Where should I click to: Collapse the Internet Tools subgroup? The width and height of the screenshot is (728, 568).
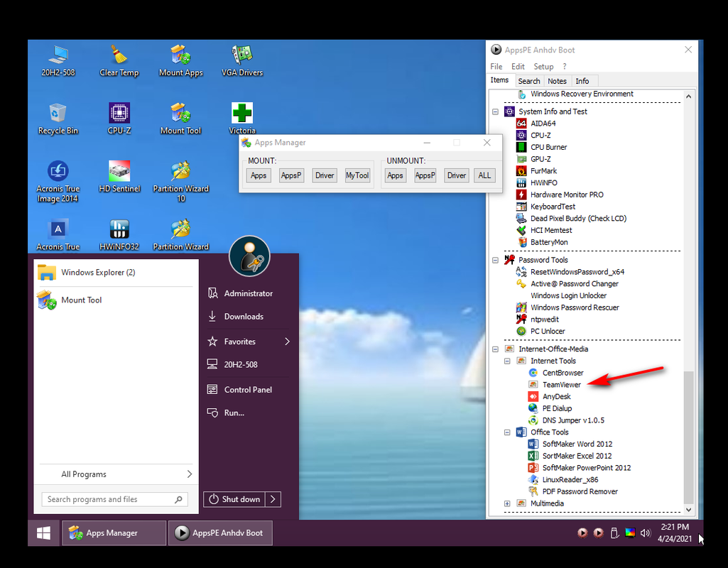coord(507,361)
